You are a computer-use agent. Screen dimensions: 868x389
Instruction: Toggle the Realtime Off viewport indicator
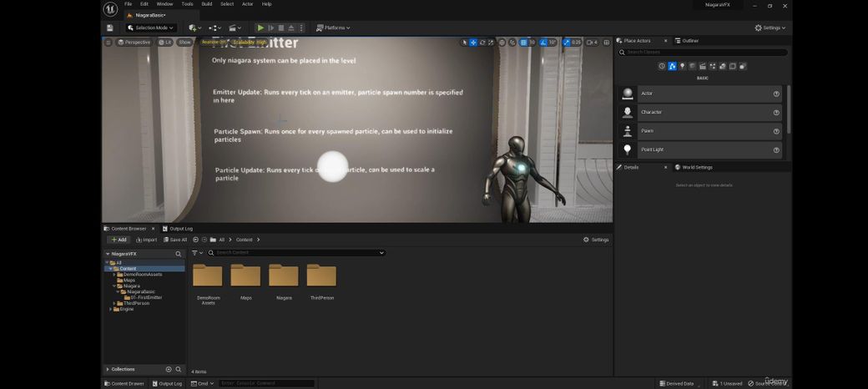point(214,42)
